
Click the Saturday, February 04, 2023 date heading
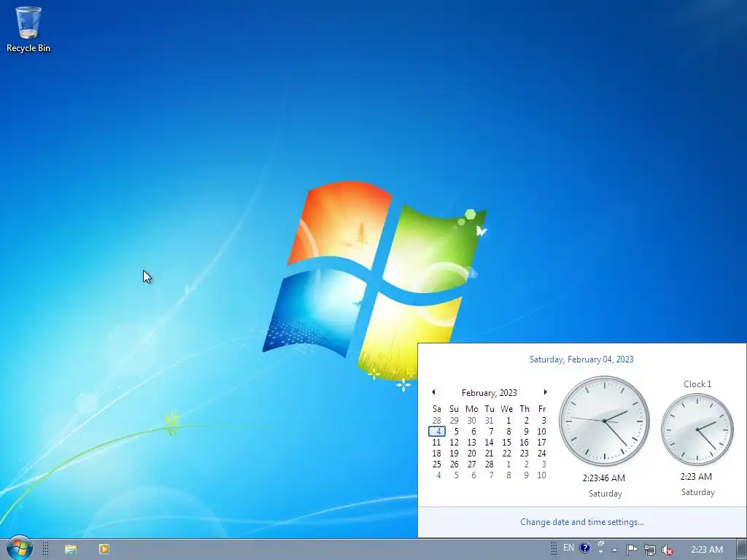coord(581,359)
